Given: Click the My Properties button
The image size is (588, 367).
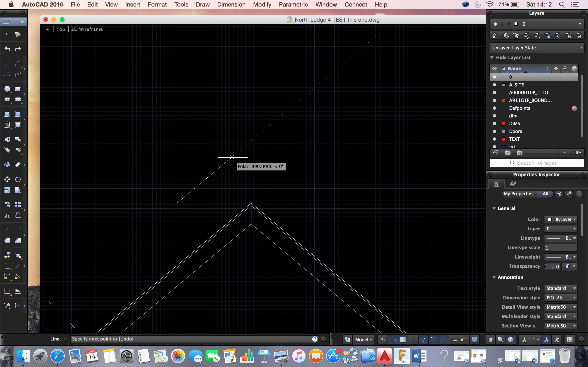Looking at the screenshot, I should click(x=519, y=194).
